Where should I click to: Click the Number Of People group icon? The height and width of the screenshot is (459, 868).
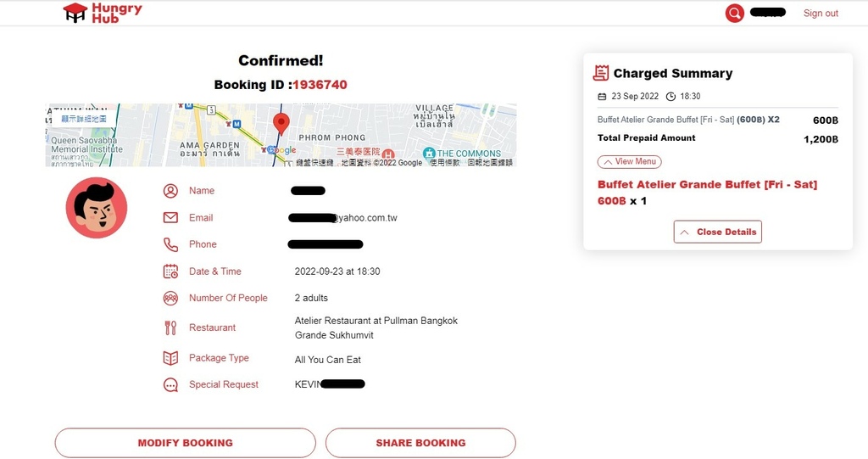[x=170, y=299]
